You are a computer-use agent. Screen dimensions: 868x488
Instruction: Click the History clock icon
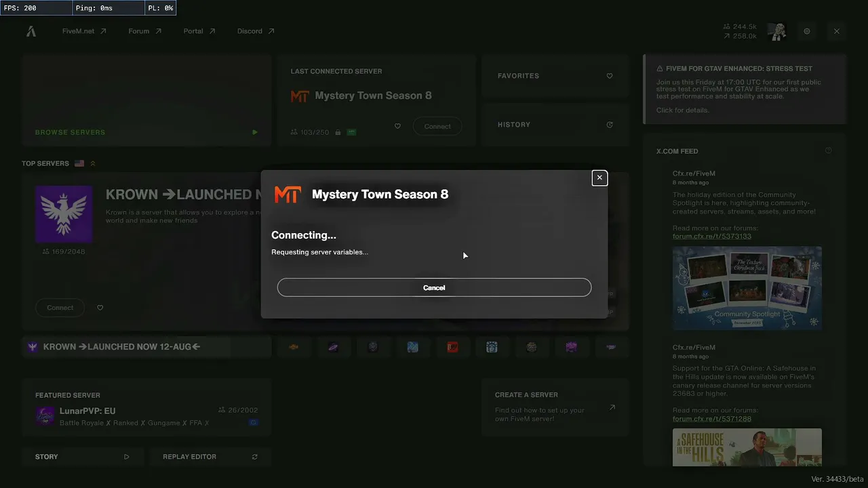pos(610,125)
